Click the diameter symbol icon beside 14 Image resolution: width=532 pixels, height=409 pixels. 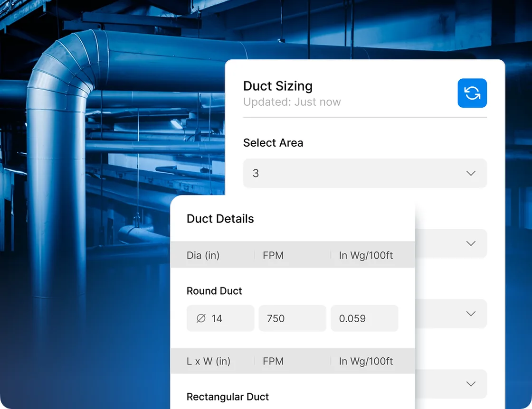point(201,318)
